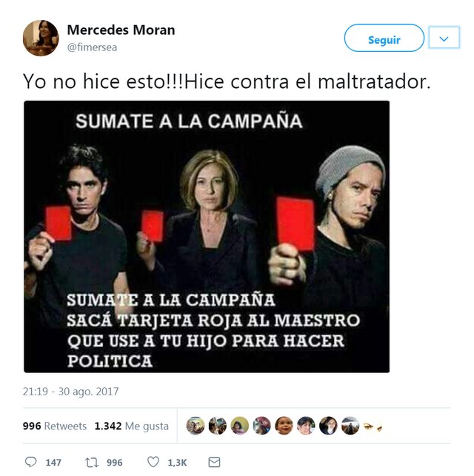The height and width of the screenshot is (476, 474).
Task: Open baby photo liker avatar
Action: [x=284, y=426]
